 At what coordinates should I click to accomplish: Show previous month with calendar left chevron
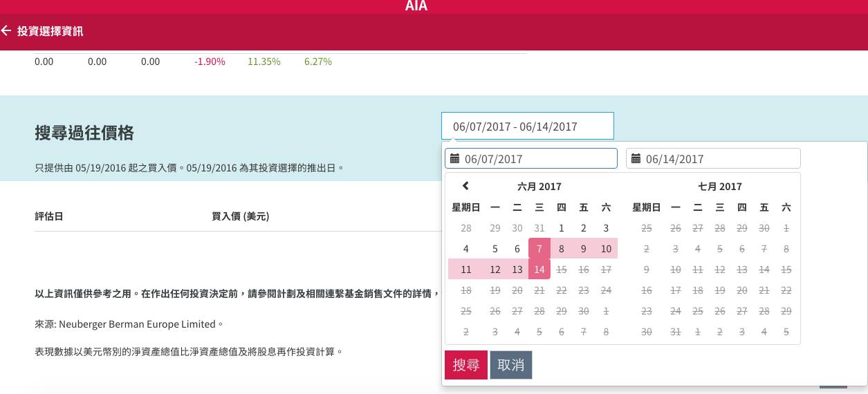[x=465, y=186]
